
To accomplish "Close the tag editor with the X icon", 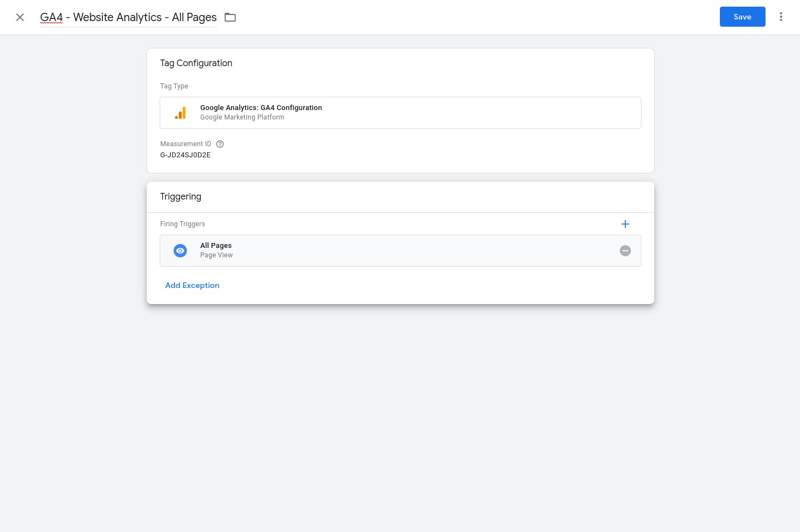I will click(20, 17).
